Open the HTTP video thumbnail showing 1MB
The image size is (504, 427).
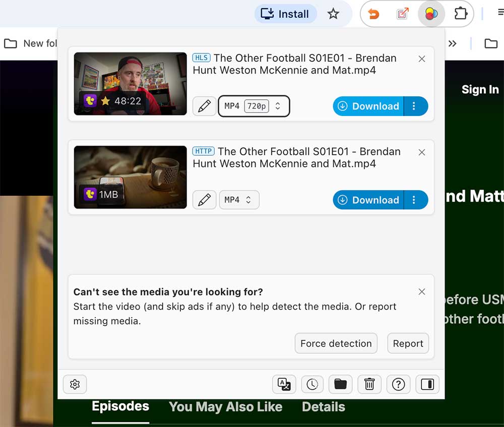(x=130, y=177)
